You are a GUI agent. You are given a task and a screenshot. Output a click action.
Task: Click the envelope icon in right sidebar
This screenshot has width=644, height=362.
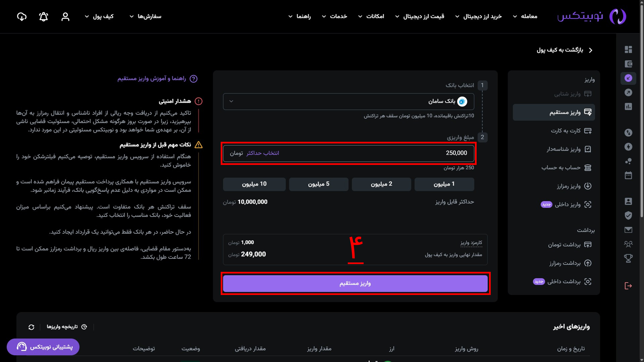point(628,230)
